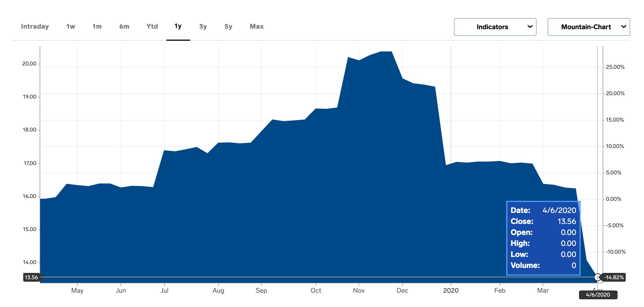The image size is (644, 307).
Task: Click the data tooltip showing Close 13.56
Action: pyautogui.click(x=543, y=238)
